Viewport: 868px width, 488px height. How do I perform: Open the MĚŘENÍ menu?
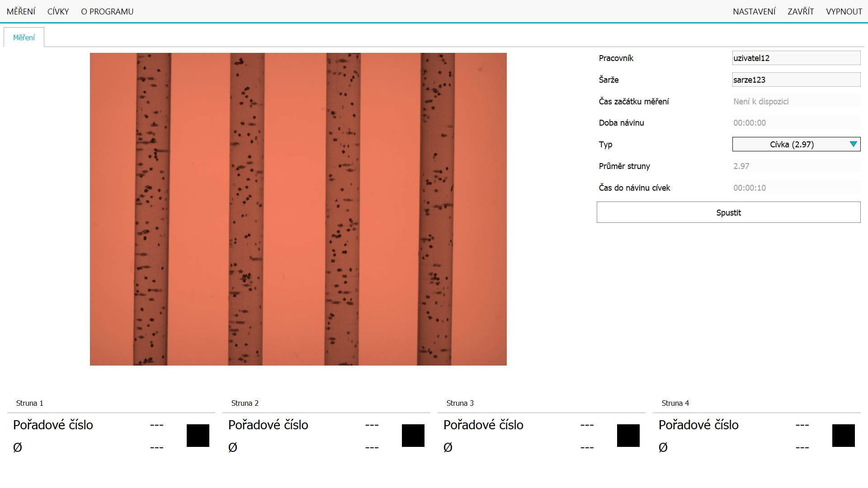coord(21,11)
